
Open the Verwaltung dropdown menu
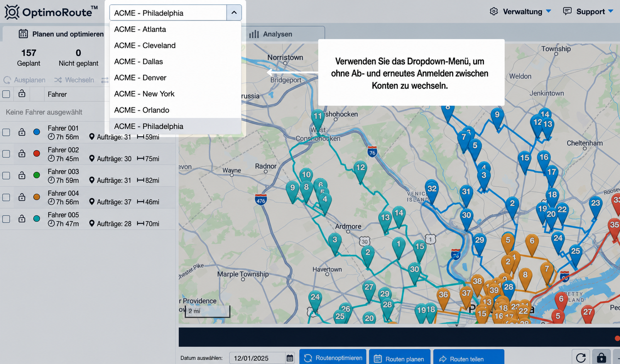click(x=527, y=12)
